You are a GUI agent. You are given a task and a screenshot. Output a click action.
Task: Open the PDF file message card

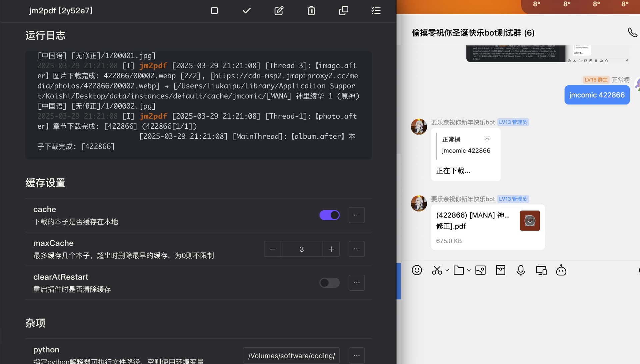point(488,227)
